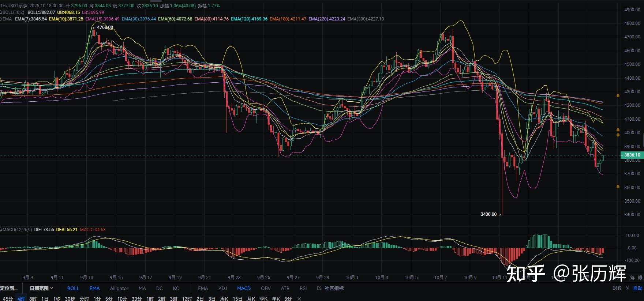Enable the Alligator overlay indicator

tap(119, 288)
